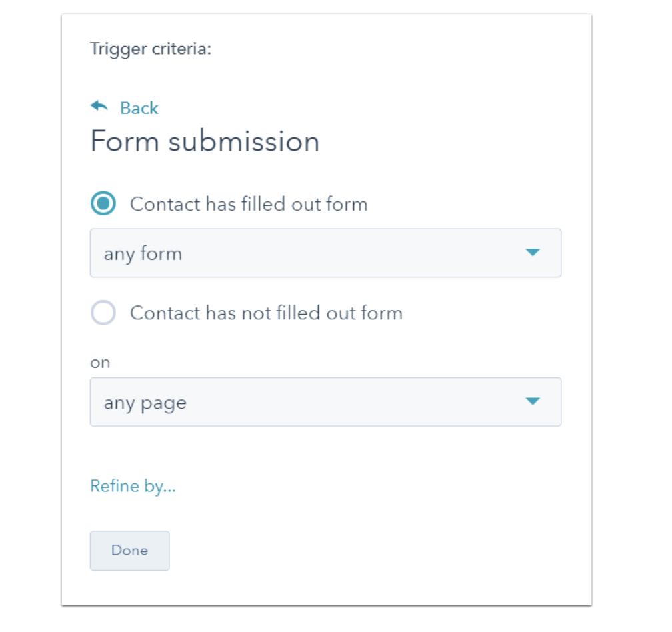672x632 pixels.
Task: Click the 'Form submission' heading
Action: 205,142
